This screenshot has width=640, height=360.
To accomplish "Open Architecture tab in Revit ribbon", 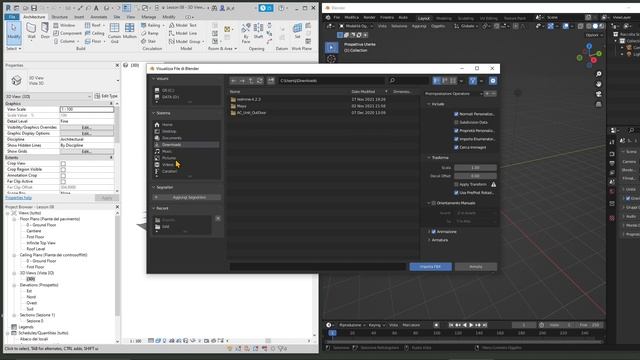I will tap(34, 17).
